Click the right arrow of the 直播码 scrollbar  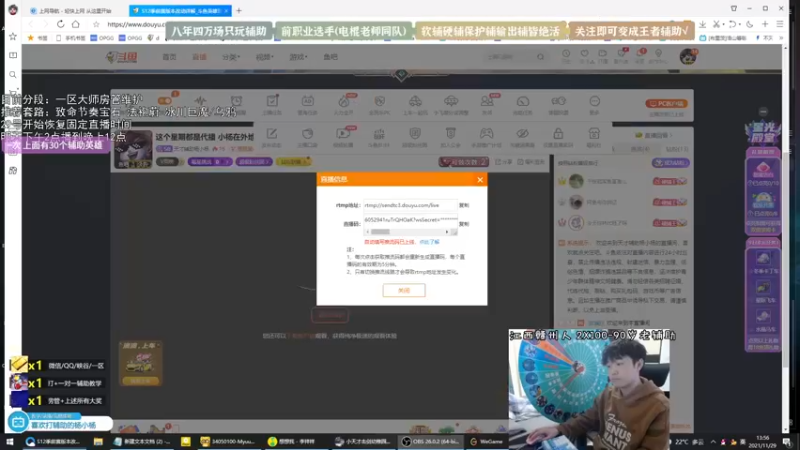447,232
